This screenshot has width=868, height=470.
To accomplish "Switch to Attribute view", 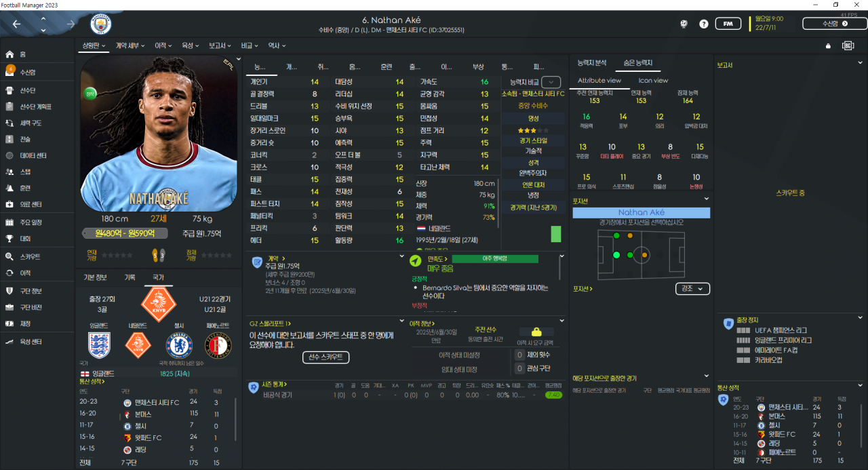I will click(x=599, y=80).
